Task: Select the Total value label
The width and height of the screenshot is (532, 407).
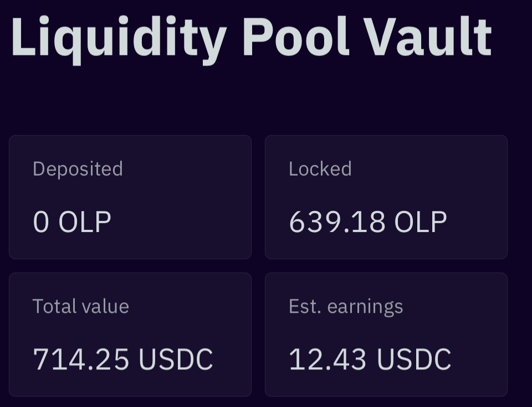Action: coord(80,306)
